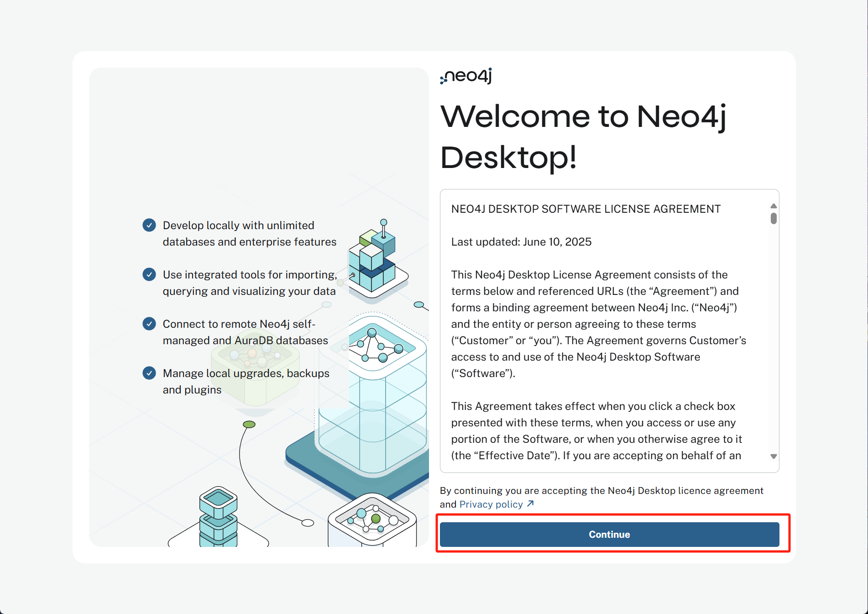Screen dimensions: 868x614
Task: Click the Continue button
Action: click(x=609, y=534)
